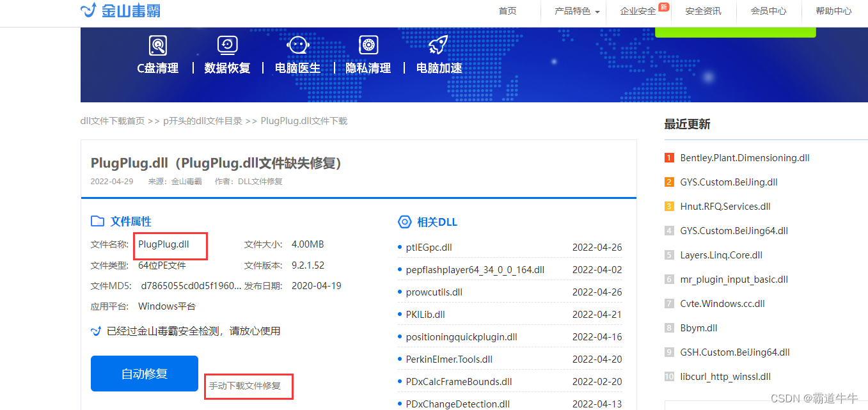Click the rank 1 badge next to Bentley.Plant.Dimensioning.dll
Screen dimensions: 868x410
click(669, 158)
